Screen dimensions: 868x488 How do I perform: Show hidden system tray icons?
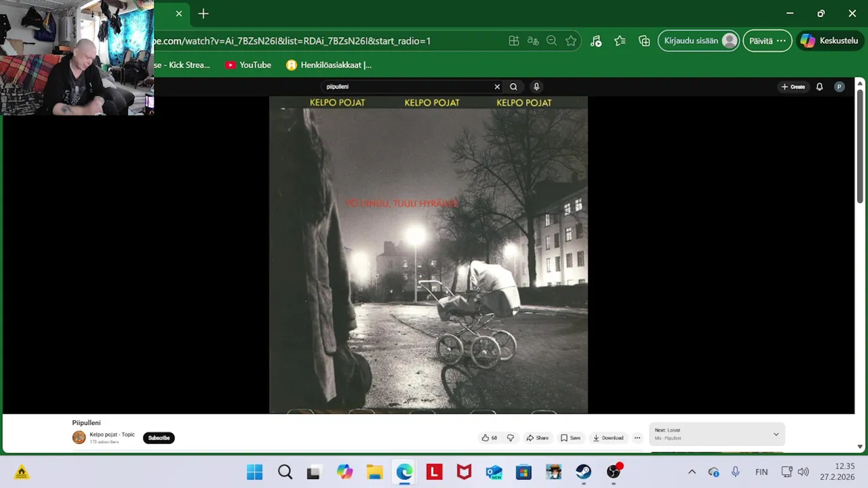(x=692, y=472)
